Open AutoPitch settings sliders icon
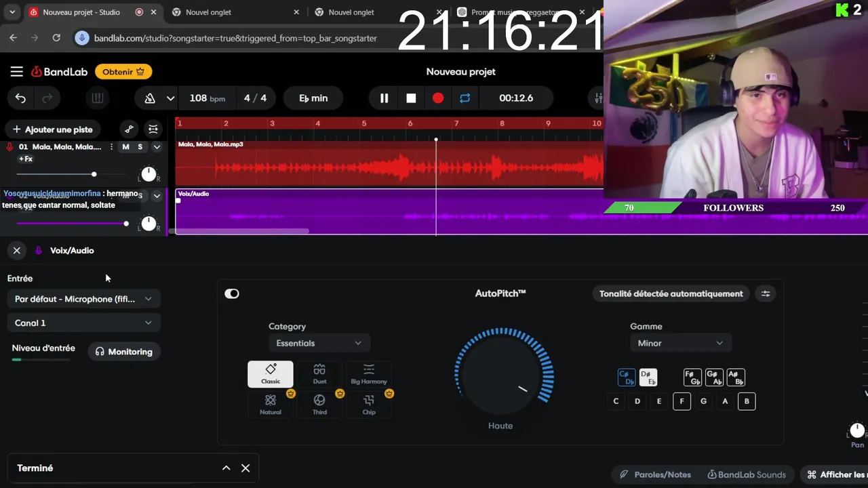 pyautogui.click(x=766, y=293)
